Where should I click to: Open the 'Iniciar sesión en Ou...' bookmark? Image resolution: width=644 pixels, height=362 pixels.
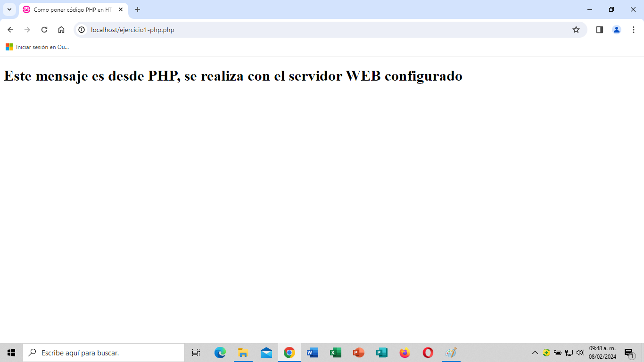click(38, 47)
